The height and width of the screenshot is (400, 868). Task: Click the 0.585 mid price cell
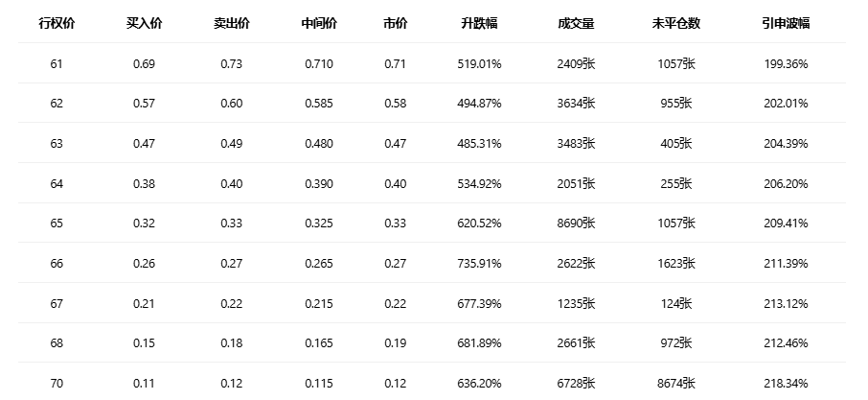coord(318,103)
